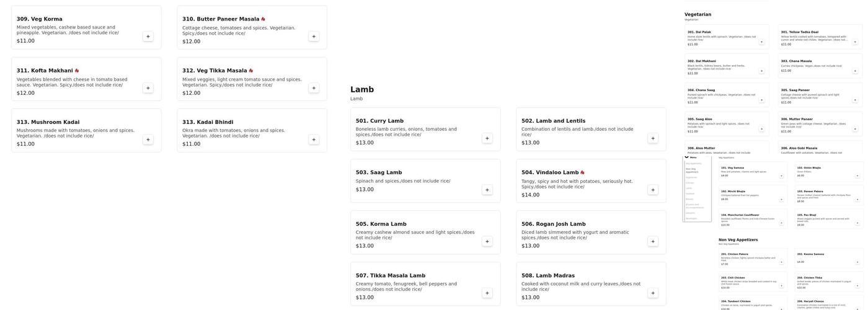Click the plus icon for Tikka Masala Lamb
868x310 pixels.
487,293
